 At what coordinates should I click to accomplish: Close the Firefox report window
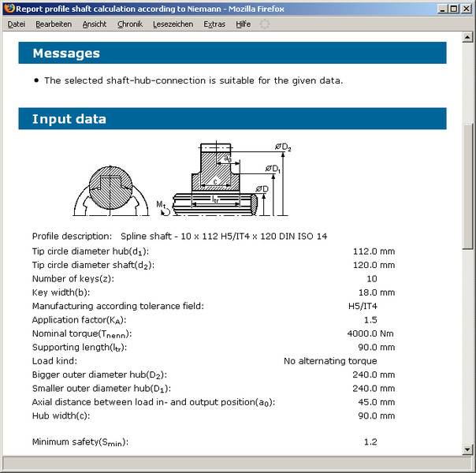[465, 8]
